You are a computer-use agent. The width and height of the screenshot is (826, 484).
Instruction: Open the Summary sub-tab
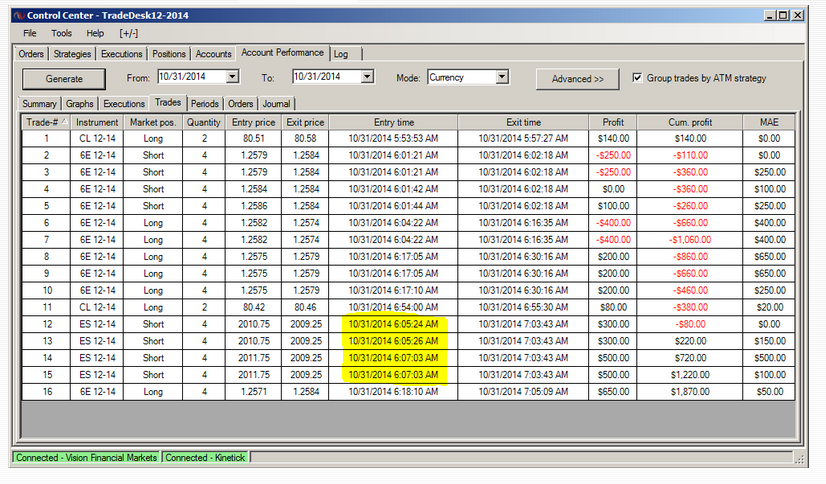click(40, 104)
